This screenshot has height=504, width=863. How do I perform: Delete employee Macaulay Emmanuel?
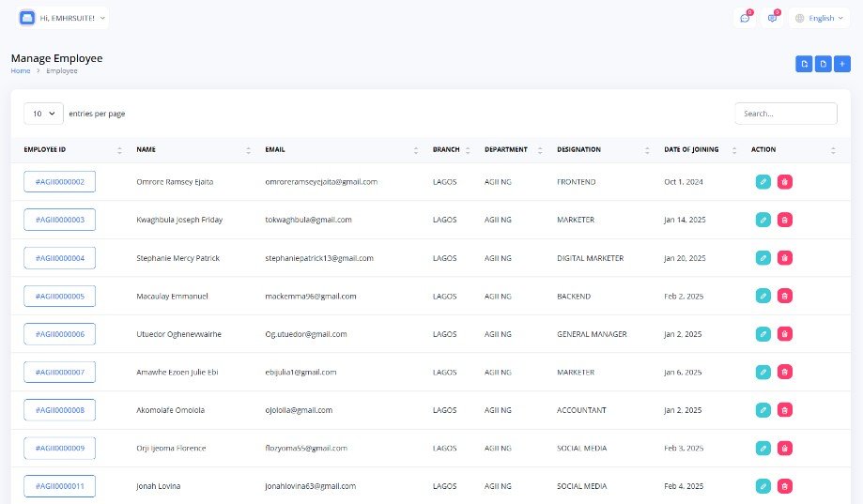(x=784, y=296)
